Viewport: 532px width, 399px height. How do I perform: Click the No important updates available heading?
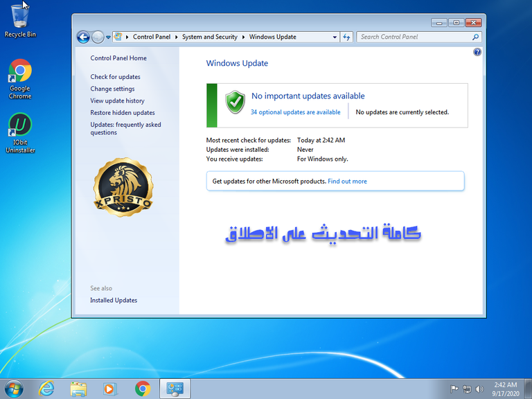click(x=308, y=96)
